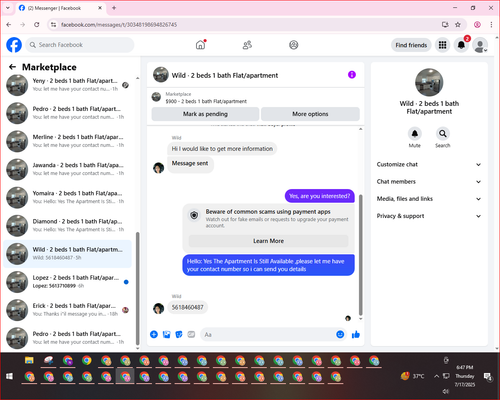The height and width of the screenshot is (400, 500).
Task: Open File Explorer from the taskbar
Action: pos(29,361)
